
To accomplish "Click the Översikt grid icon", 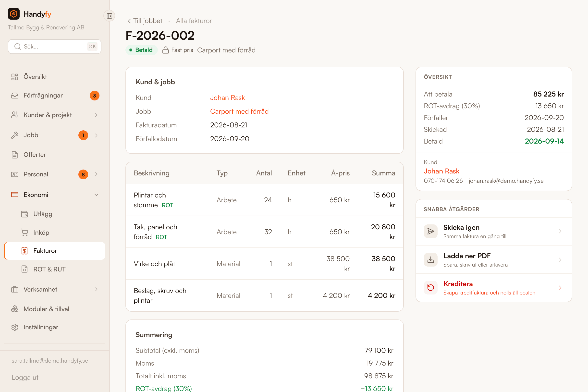I will point(15,77).
